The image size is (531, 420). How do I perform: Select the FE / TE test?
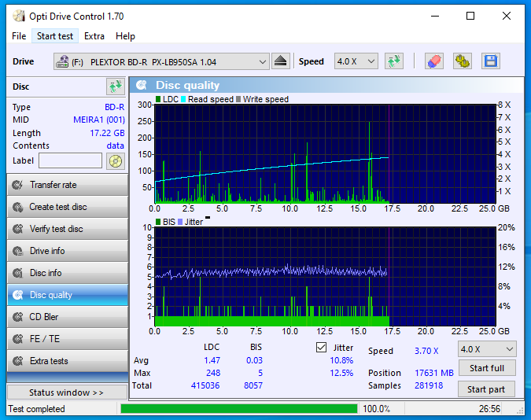pos(68,339)
